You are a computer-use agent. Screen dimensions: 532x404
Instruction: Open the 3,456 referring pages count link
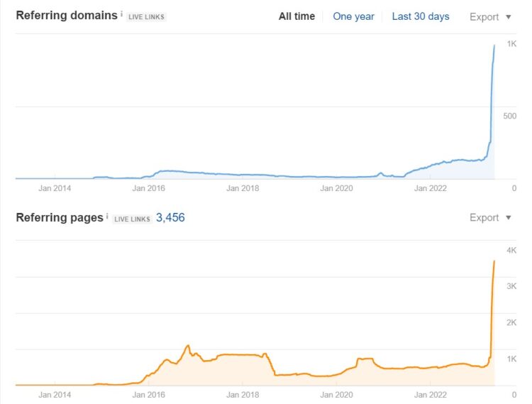coord(170,217)
